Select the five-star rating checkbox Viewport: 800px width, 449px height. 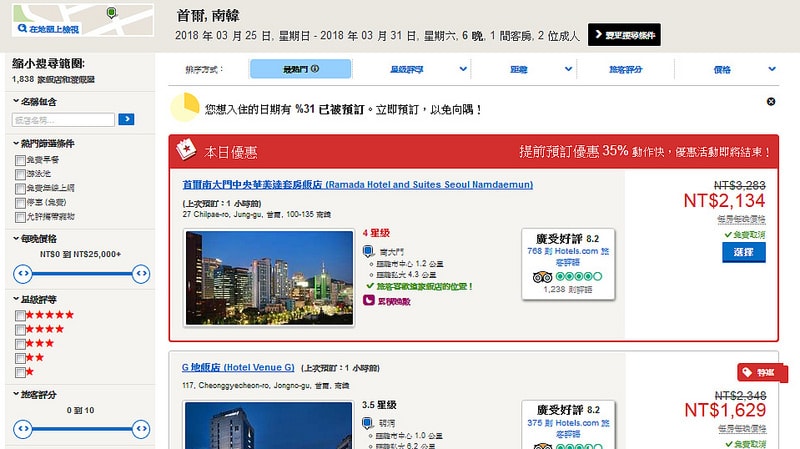20,315
